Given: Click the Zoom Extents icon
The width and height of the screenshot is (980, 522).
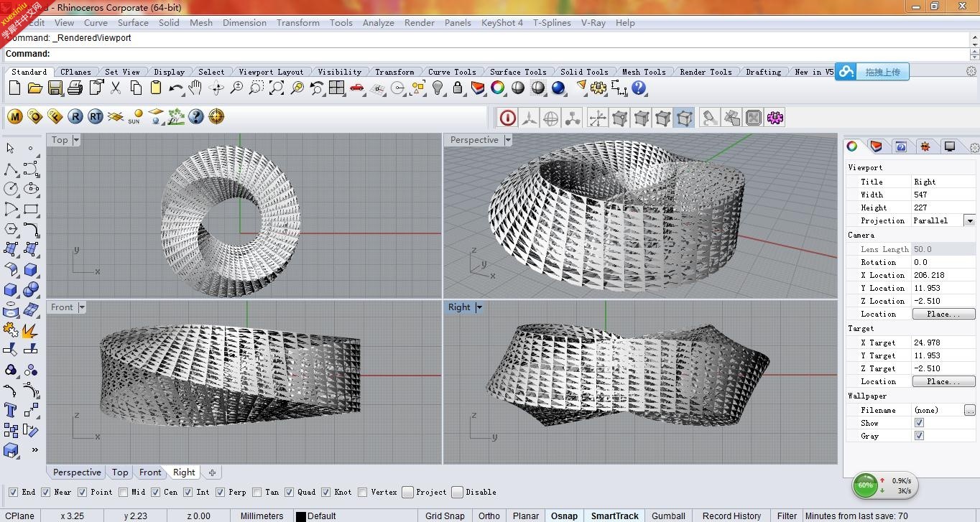Looking at the screenshot, I should [277, 88].
